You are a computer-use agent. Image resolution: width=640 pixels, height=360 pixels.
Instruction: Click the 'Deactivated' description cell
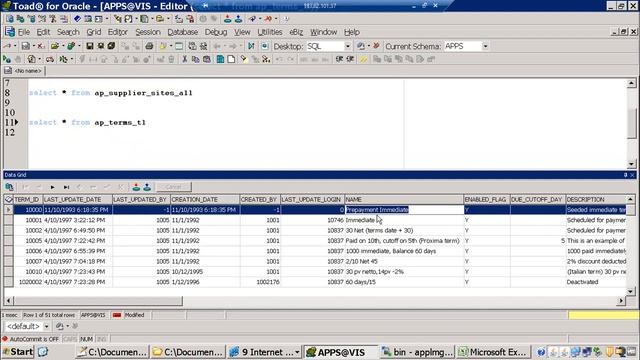(x=596, y=282)
